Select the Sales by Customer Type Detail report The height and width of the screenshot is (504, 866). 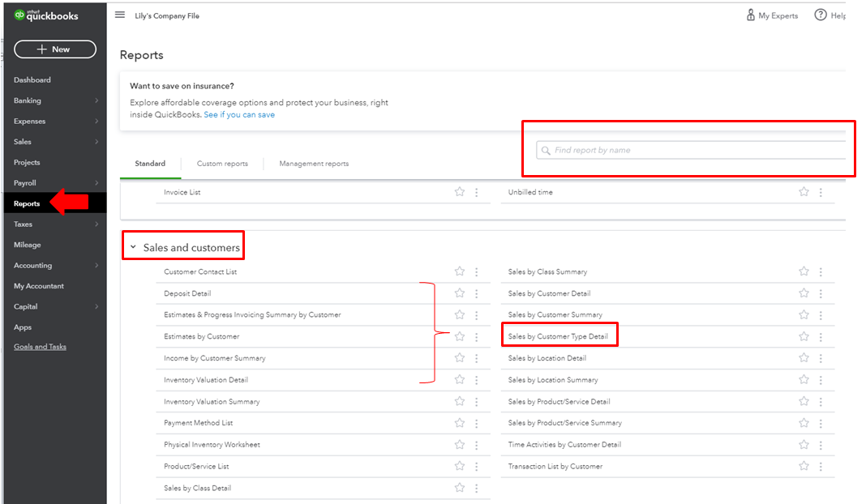point(558,335)
